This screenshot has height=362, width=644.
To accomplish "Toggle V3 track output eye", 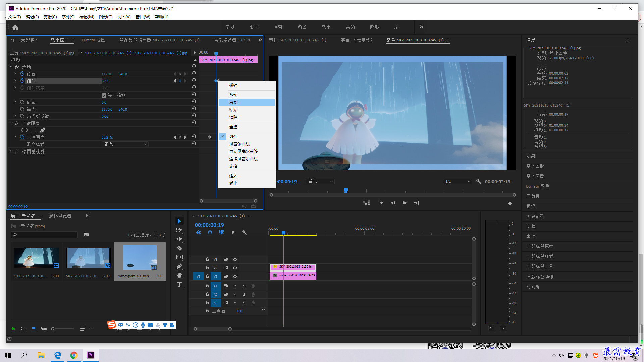I will click(235, 259).
